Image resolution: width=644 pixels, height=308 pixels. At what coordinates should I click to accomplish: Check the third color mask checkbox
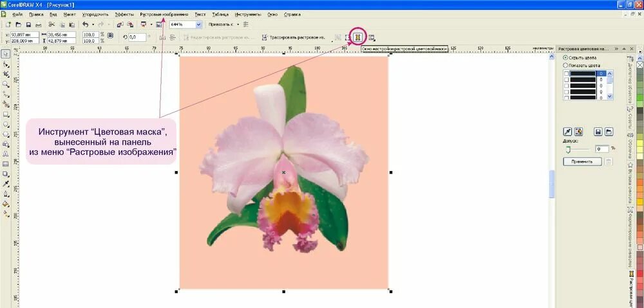click(x=567, y=86)
